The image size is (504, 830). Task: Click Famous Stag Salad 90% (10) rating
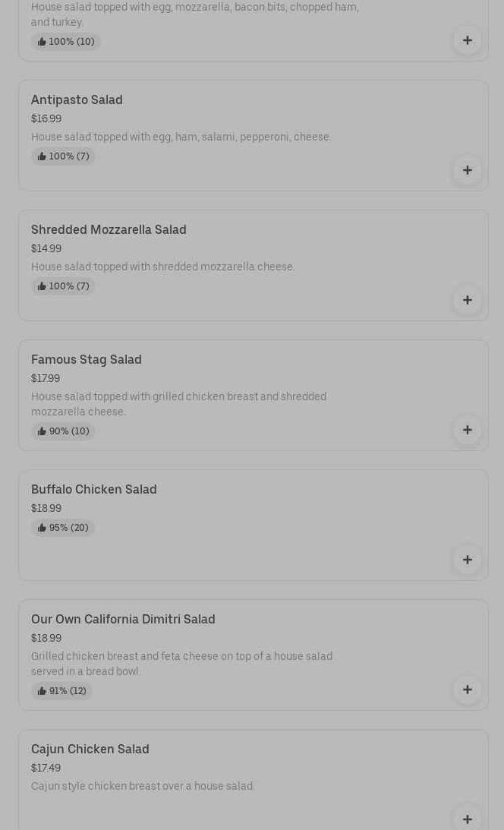[64, 431]
